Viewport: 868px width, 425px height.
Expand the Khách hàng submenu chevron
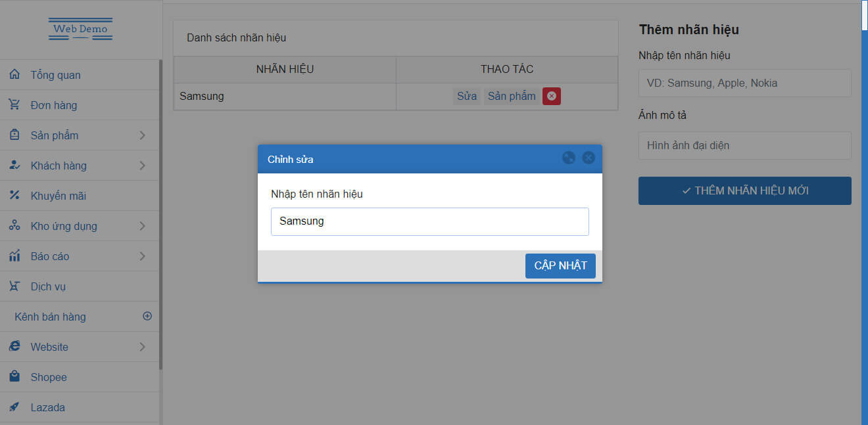[x=143, y=166]
